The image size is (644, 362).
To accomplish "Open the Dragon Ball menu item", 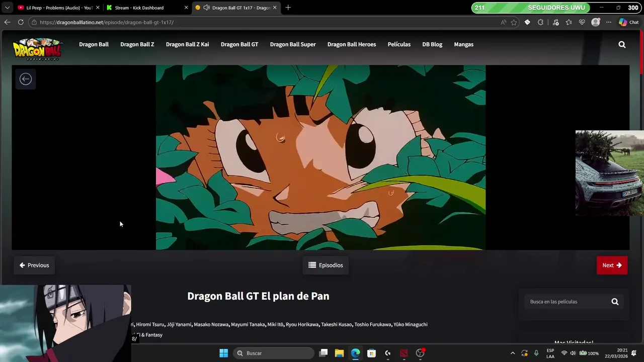I will click(x=94, y=44).
